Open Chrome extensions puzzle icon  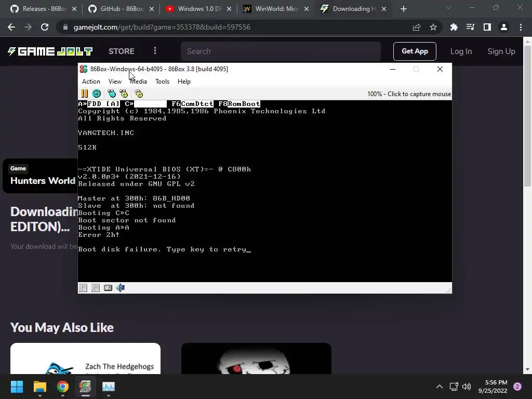[454, 27]
